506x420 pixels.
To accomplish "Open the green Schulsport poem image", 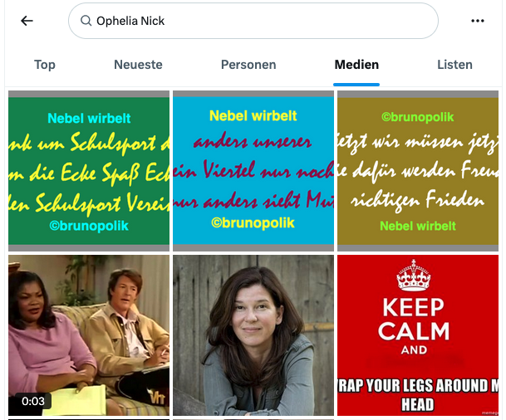I will (89, 171).
